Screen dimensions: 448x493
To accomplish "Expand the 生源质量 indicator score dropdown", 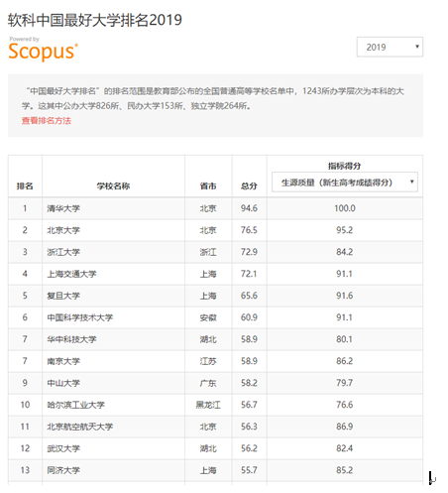I will point(345,183).
